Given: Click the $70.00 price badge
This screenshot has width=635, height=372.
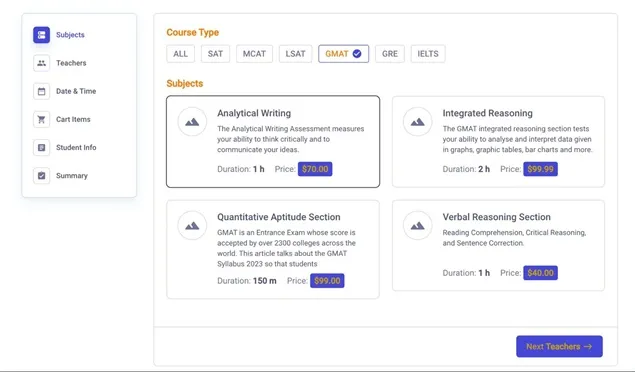Looking at the screenshot, I should point(315,169).
